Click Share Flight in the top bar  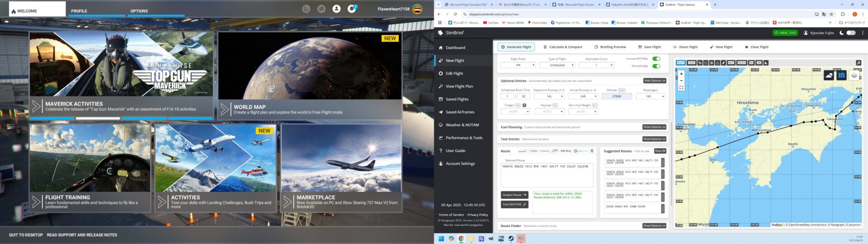685,47
